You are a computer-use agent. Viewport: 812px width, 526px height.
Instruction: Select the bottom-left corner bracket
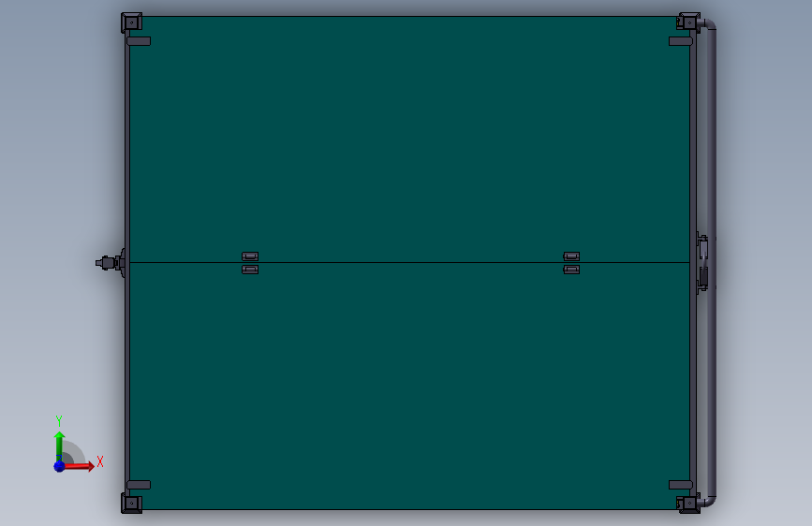131,503
